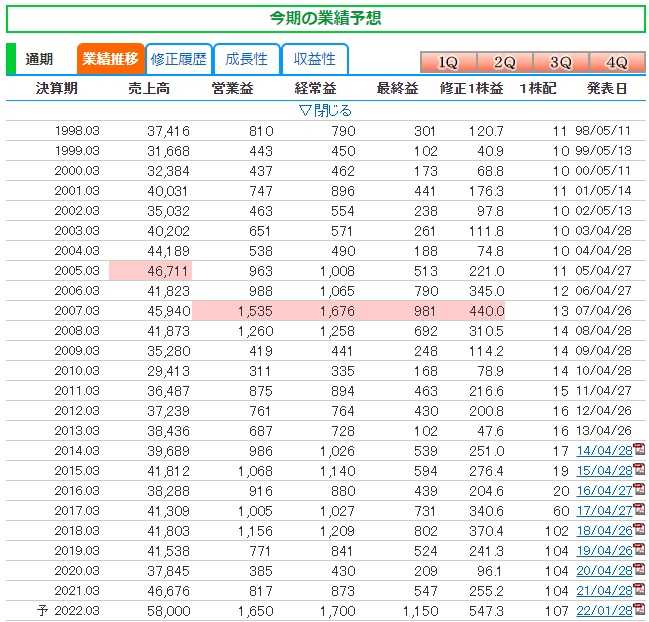Open the 20/04/28 announcement date link
The width and height of the screenshot is (649, 622).
tap(603, 570)
